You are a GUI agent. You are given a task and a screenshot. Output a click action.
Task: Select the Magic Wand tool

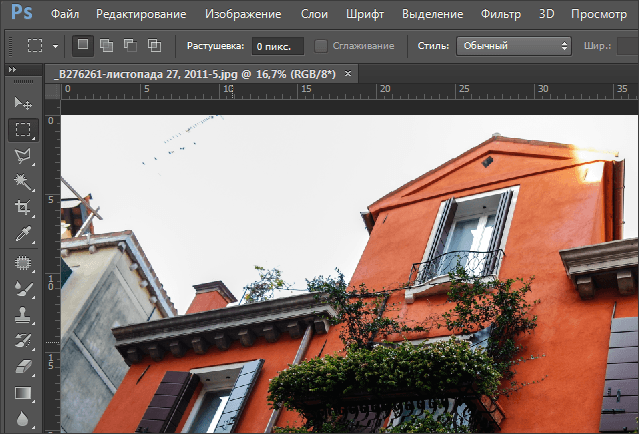point(22,181)
